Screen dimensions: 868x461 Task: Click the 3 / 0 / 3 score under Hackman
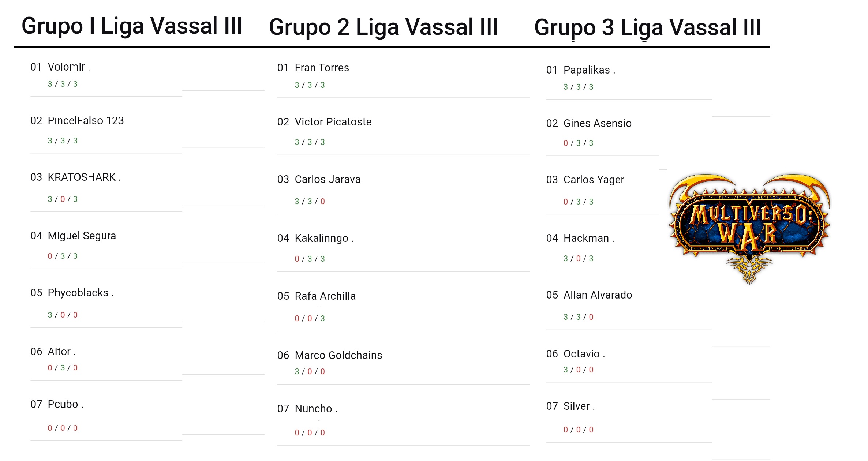pos(578,259)
